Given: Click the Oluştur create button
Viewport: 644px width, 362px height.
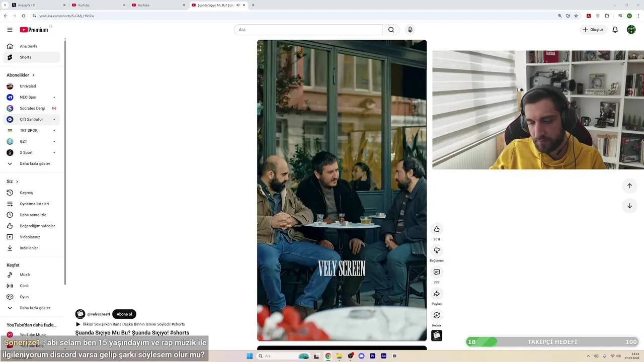Looking at the screenshot, I should tap(593, 30).
